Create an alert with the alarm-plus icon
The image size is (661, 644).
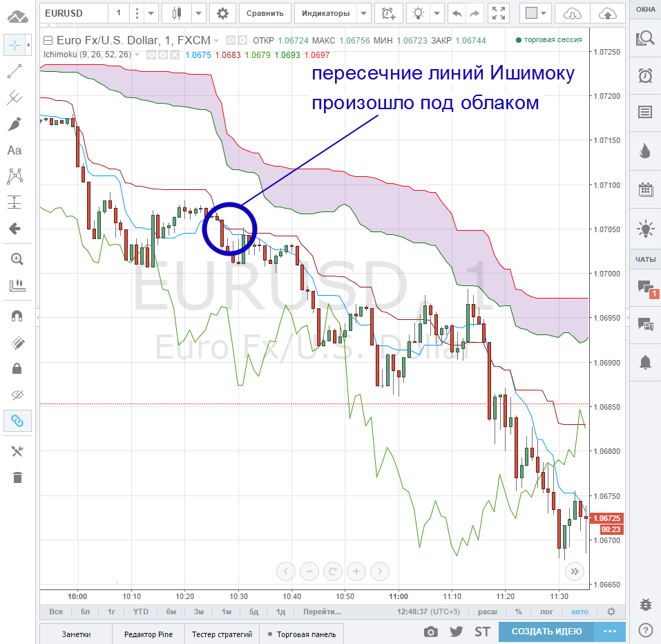[388, 14]
